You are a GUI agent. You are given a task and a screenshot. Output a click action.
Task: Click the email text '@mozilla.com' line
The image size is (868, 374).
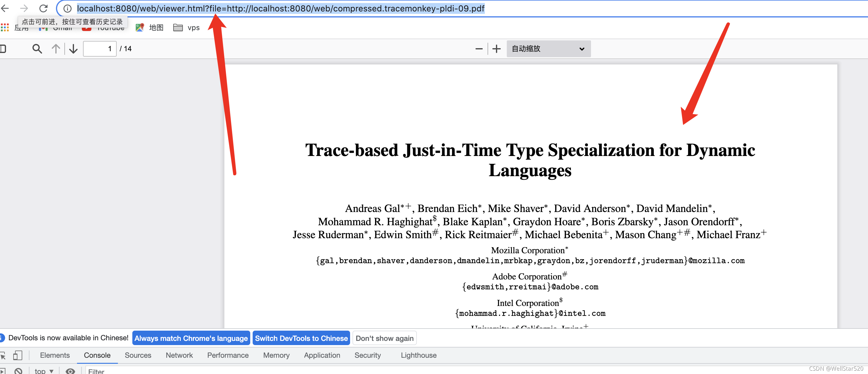pos(530,260)
